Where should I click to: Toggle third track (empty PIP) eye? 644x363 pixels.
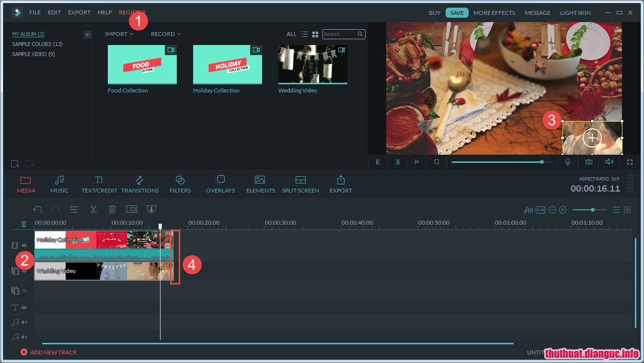tap(24, 290)
